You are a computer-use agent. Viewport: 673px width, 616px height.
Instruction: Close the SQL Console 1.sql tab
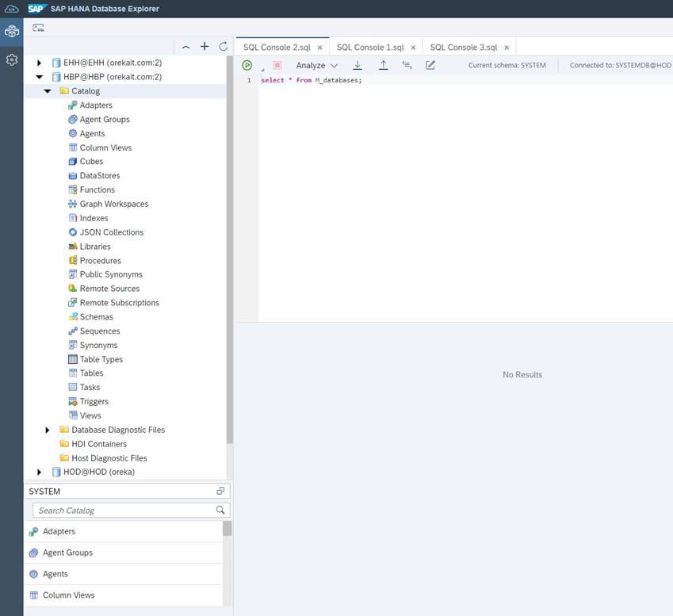tap(413, 48)
